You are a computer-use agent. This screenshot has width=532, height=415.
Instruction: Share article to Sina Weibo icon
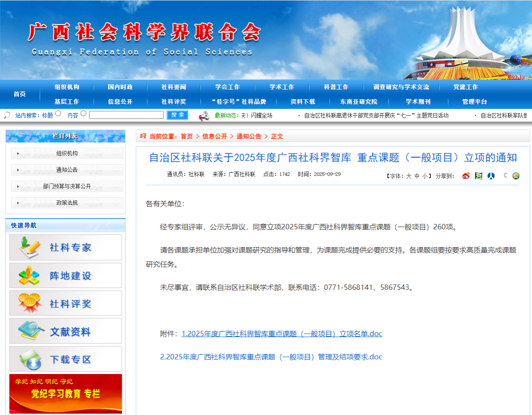tap(466, 176)
